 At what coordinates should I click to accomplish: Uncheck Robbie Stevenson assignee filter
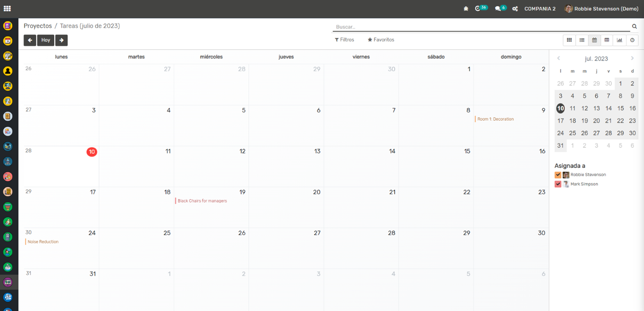click(558, 175)
